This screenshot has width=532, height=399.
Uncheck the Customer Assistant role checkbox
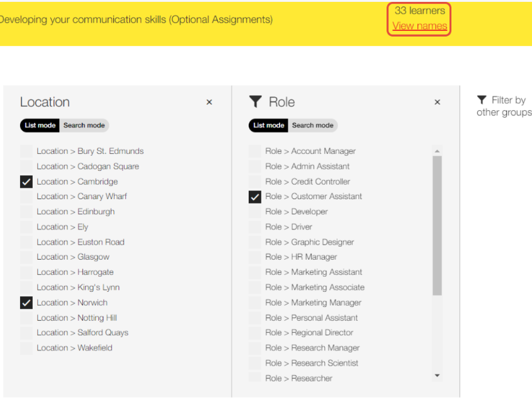click(255, 197)
